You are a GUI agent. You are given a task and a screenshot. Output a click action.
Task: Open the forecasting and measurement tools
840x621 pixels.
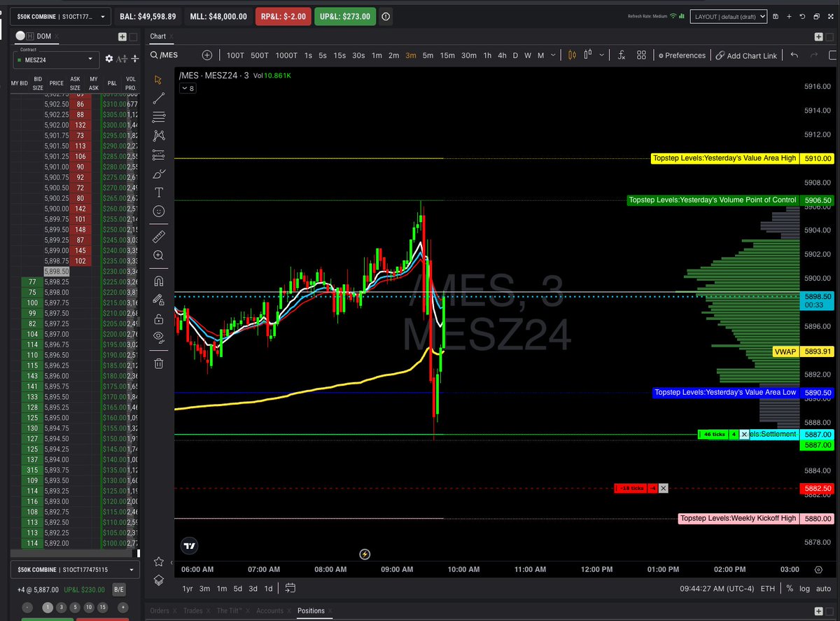pyautogui.click(x=159, y=154)
